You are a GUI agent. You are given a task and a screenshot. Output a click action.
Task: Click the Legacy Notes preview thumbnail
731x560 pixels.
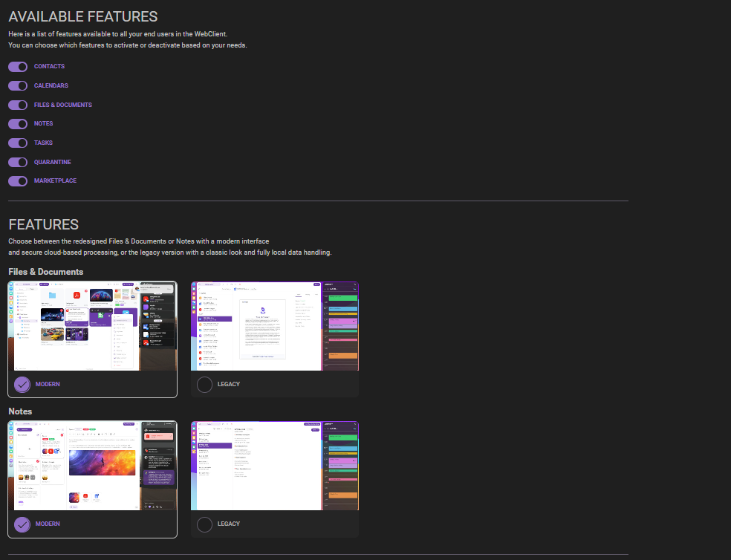[x=275, y=466]
